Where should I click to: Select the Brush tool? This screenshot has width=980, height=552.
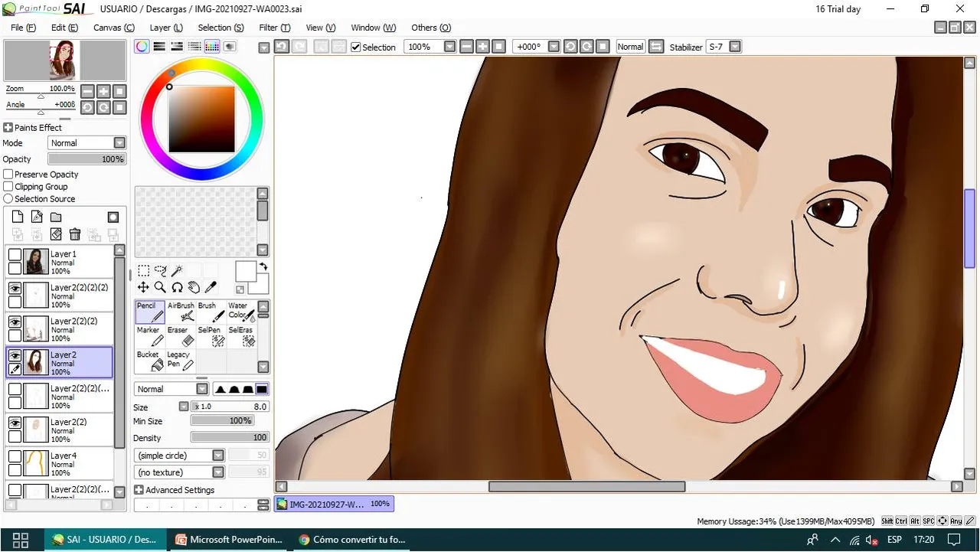(211, 312)
